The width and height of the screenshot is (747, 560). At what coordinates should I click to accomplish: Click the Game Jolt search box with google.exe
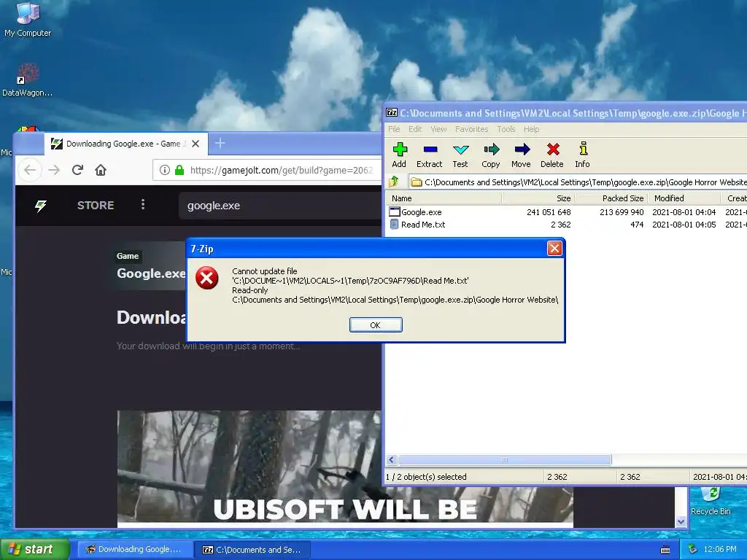pyautogui.click(x=280, y=206)
